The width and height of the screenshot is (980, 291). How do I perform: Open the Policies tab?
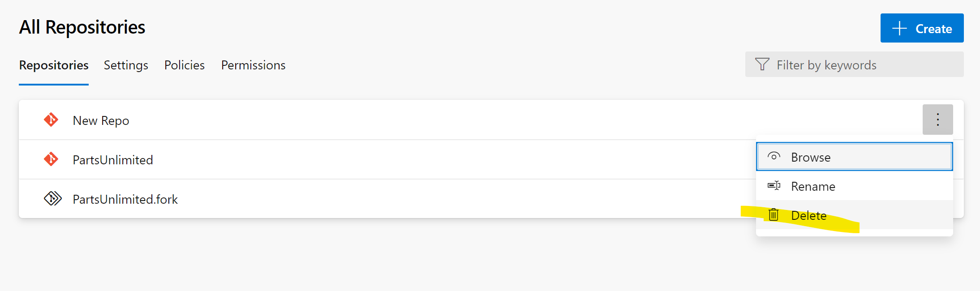(x=185, y=65)
